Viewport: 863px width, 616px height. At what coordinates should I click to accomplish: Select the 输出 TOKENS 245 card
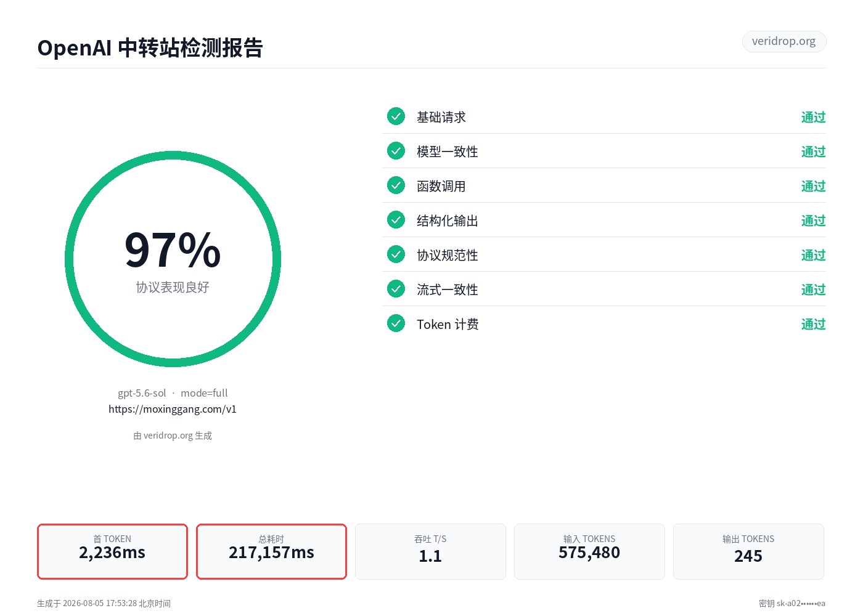[x=748, y=551]
